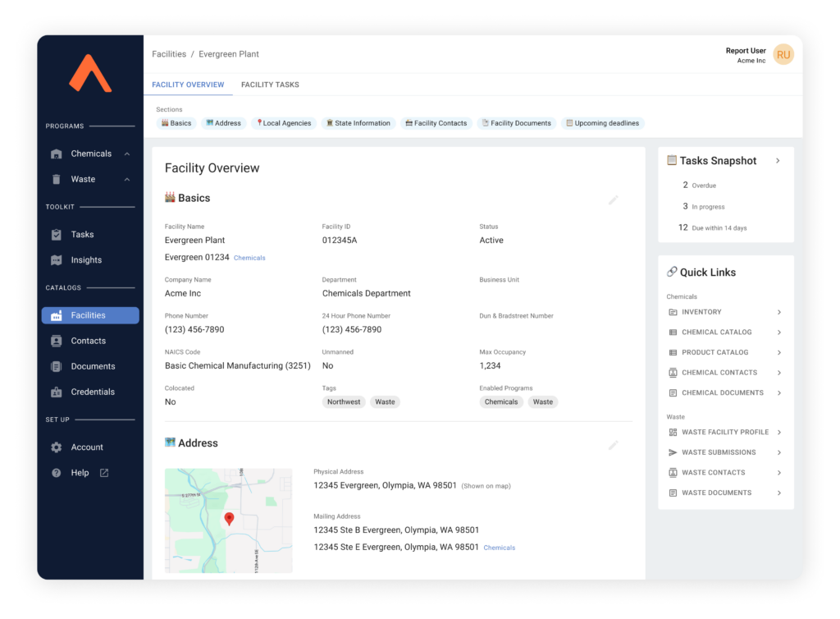Switch to Facility Tasks tab
The width and height of the screenshot is (840, 619).
coord(270,85)
